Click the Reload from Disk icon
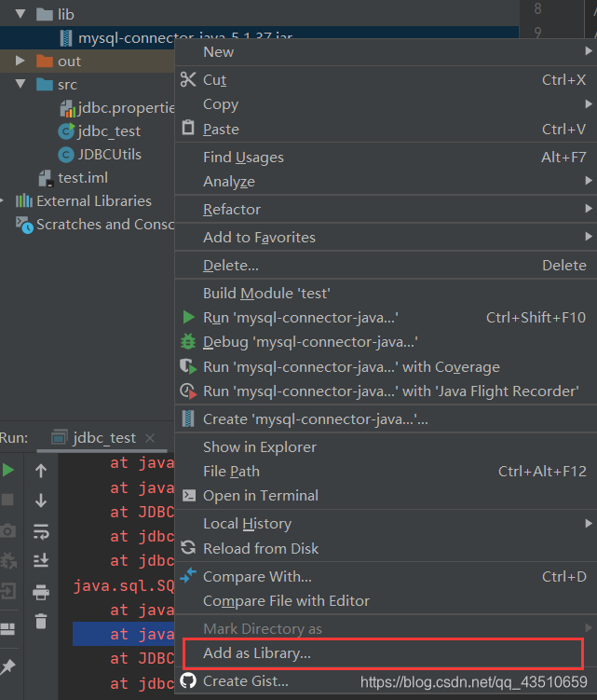The width and height of the screenshot is (597, 700). [x=188, y=547]
